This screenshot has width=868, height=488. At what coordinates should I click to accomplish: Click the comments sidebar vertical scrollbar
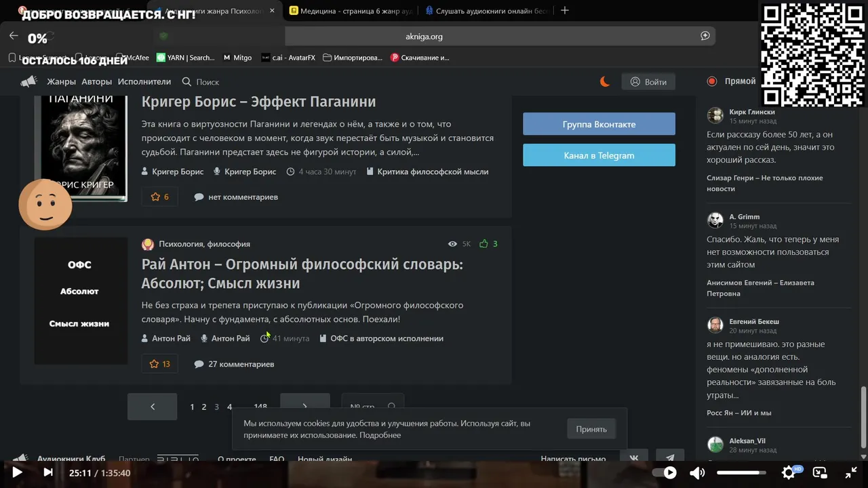[x=863, y=417]
